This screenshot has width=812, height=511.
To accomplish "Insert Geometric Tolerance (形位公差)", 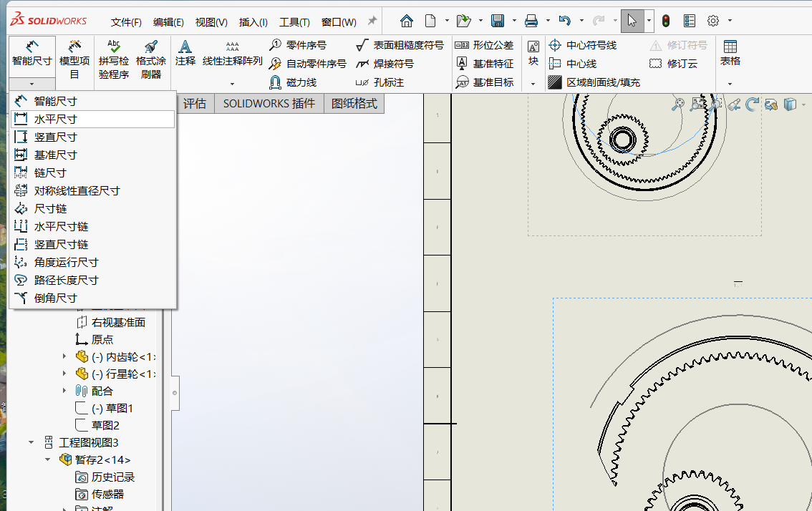I will tap(484, 45).
